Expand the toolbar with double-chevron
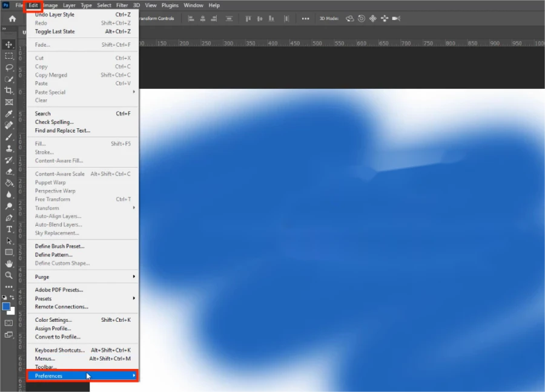This screenshot has height=392, width=545. [x=4, y=28]
